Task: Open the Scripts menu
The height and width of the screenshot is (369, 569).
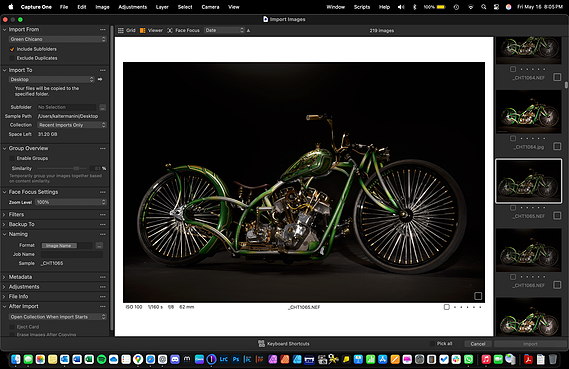Action: [362, 7]
